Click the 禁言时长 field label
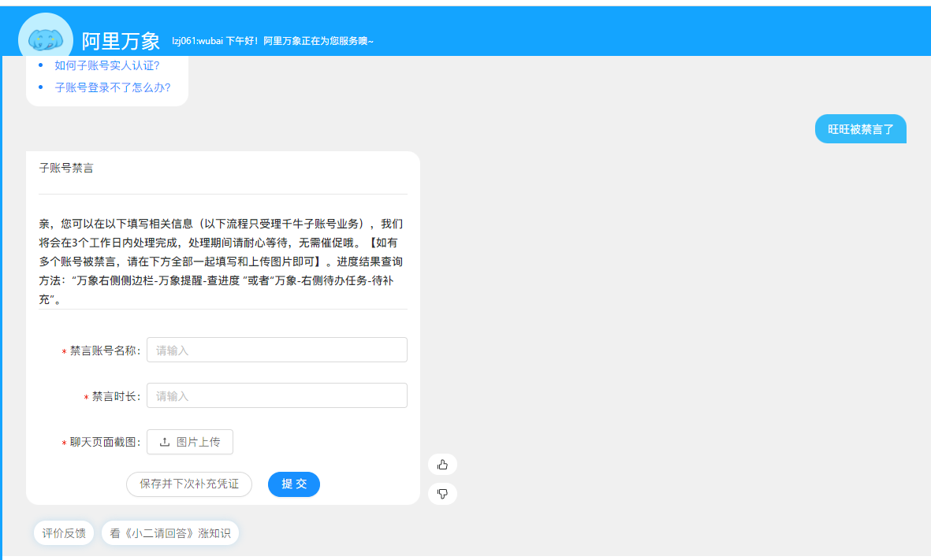Screen dimensions: 931x560 (116, 396)
